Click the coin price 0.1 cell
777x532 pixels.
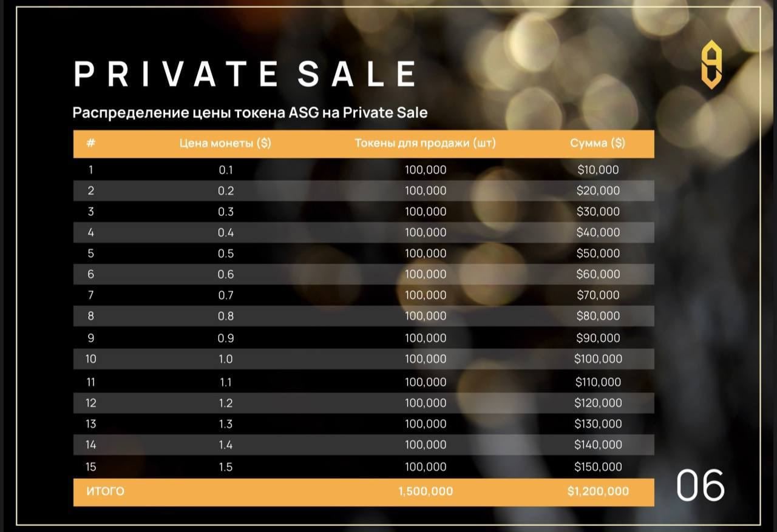coord(226,170)
